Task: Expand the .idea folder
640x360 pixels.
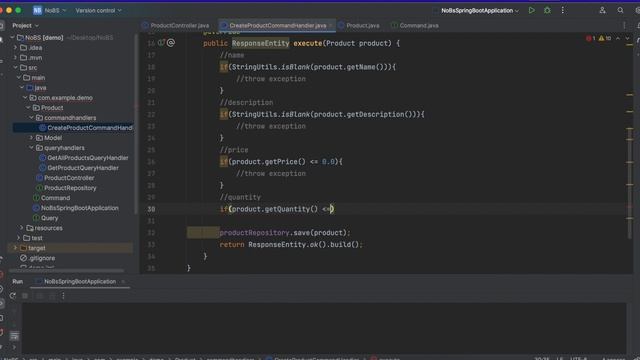Action: pyautogui.click(x=16, y=47)
